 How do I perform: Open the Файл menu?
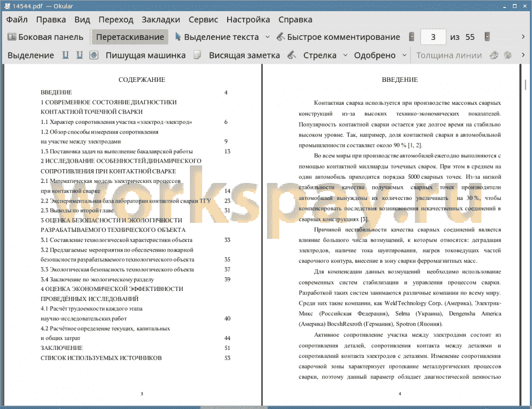[17, 20]
